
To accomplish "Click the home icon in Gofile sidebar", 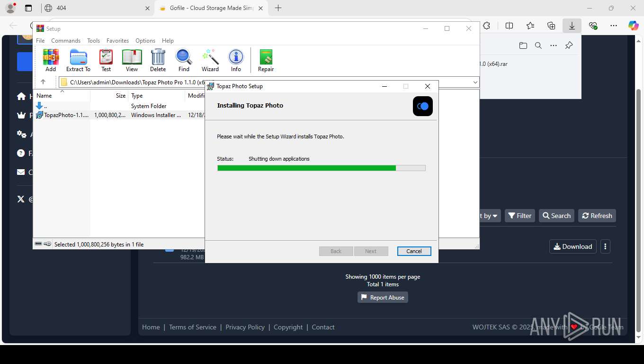I will tap(21, 96).
